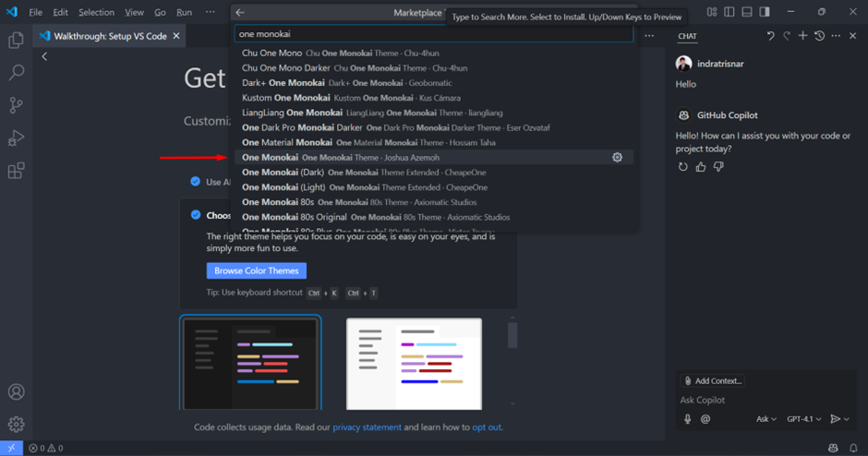Select One Monokai (Light) theme
Viewport: 868px width, 456px height.
(x=433, y=187)
